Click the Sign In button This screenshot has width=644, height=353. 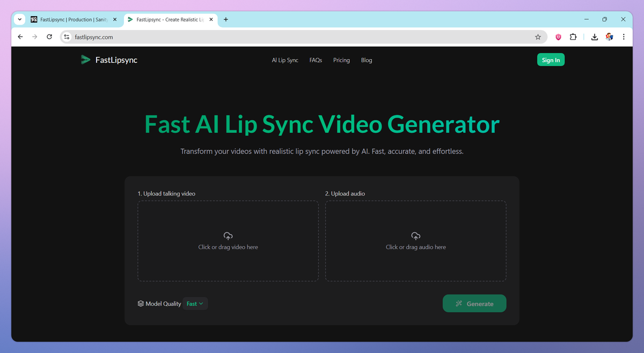pyautogui.click(x=551, y=60)
